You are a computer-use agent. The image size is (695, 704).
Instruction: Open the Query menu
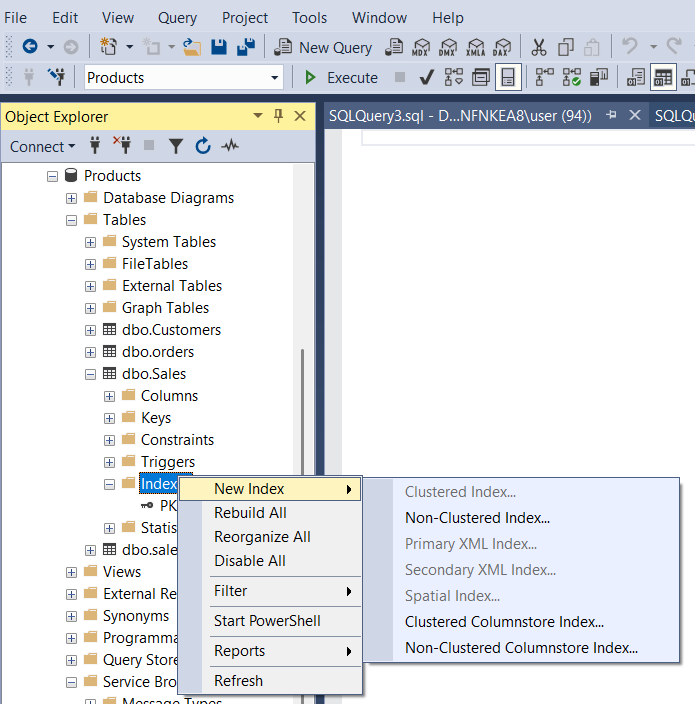177,18
